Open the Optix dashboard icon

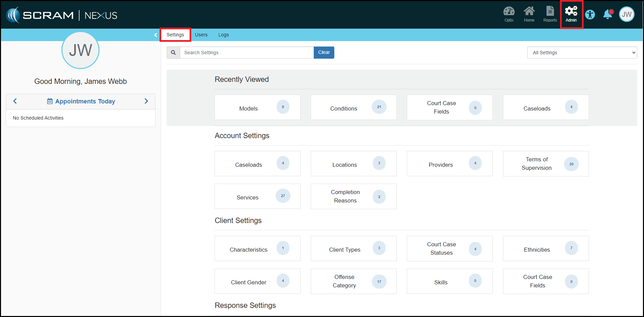(509, 14)
